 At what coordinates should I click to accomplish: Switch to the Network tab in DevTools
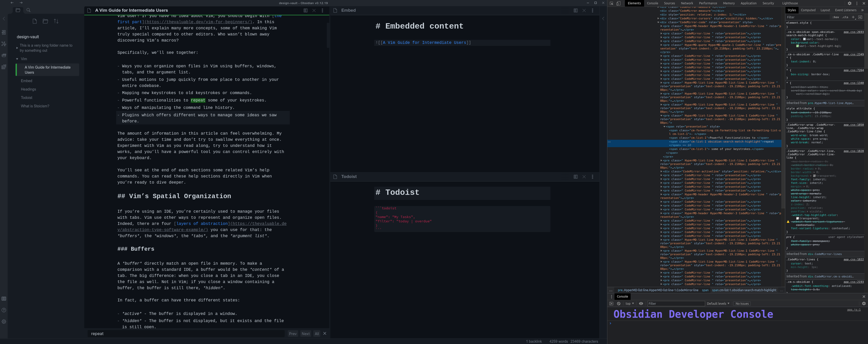pyautogui.click(x=687, y=3)
